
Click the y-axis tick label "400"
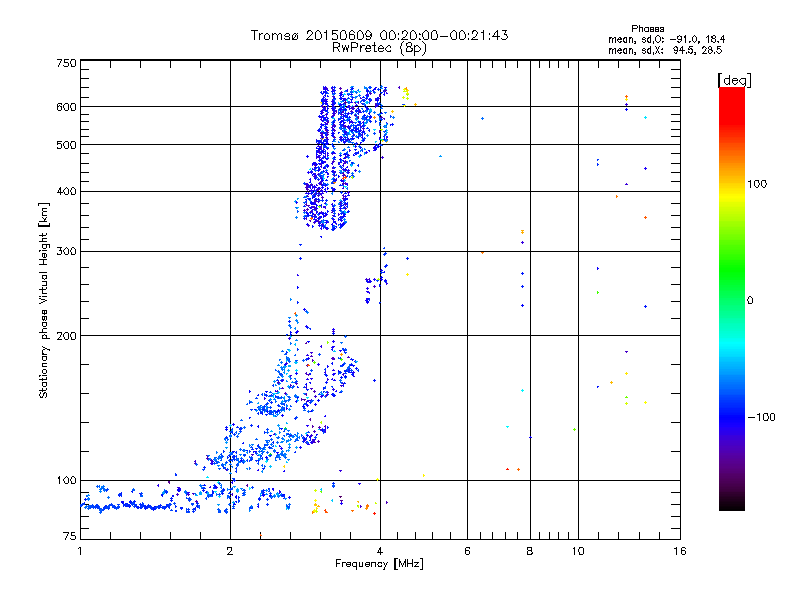click(67, 192)
